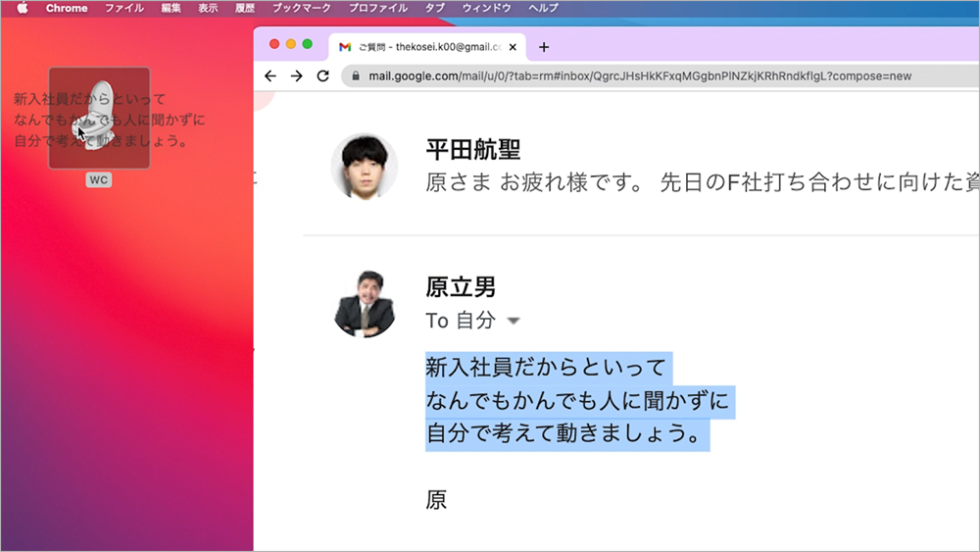980x552 pixels.
Task: Click the browser forward arrow
Action: coord(296,75)
